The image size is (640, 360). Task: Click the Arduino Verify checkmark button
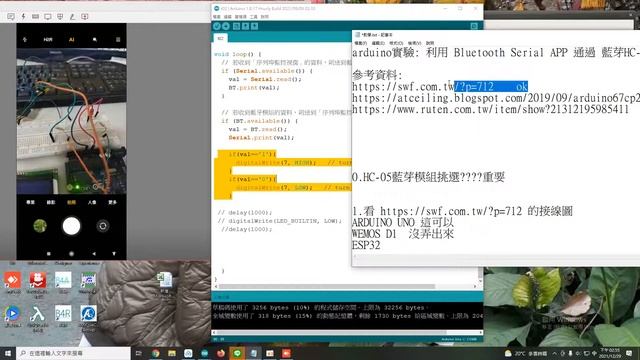click(x=217, y=26)
